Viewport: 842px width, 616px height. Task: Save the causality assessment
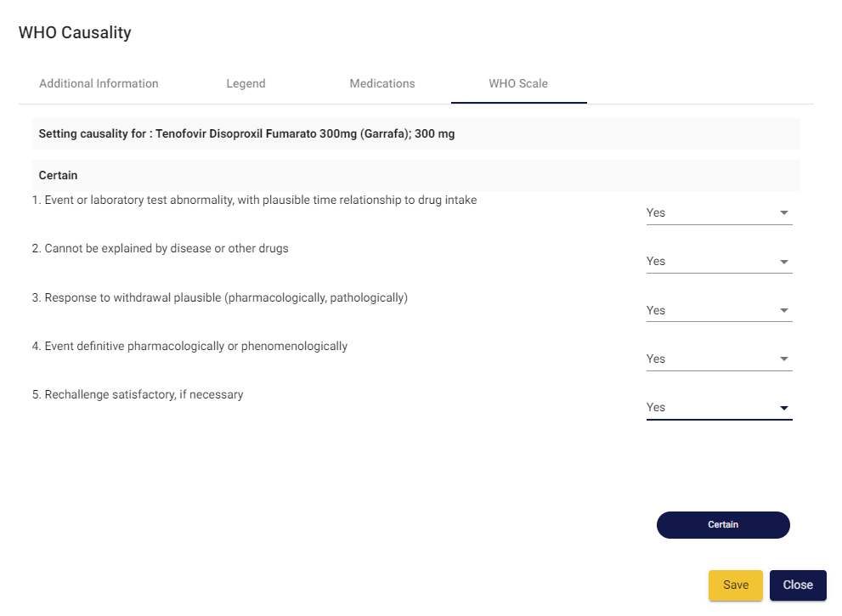(x=736, y=585)
